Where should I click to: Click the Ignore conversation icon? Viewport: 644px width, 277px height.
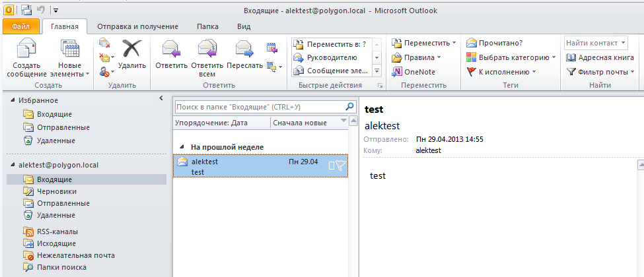point(104,43)
